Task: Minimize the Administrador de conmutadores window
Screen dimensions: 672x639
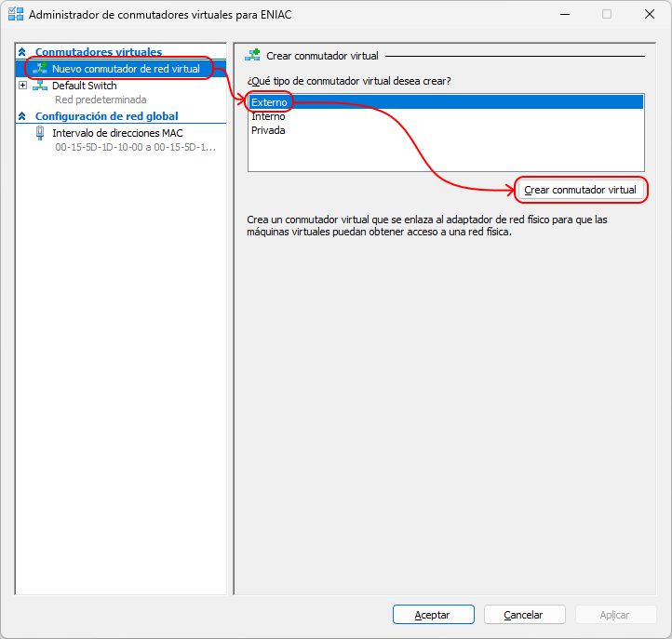Action: (565, 14)
